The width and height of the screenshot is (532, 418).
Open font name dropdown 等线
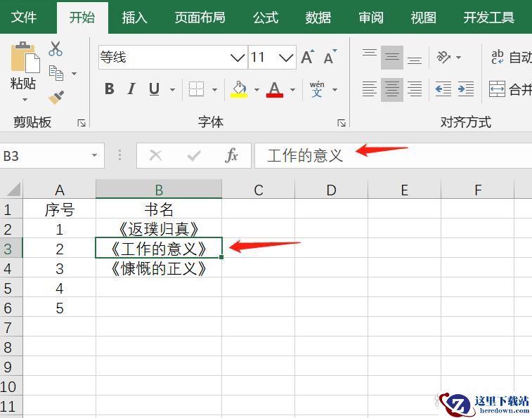[x=237, y=57]
